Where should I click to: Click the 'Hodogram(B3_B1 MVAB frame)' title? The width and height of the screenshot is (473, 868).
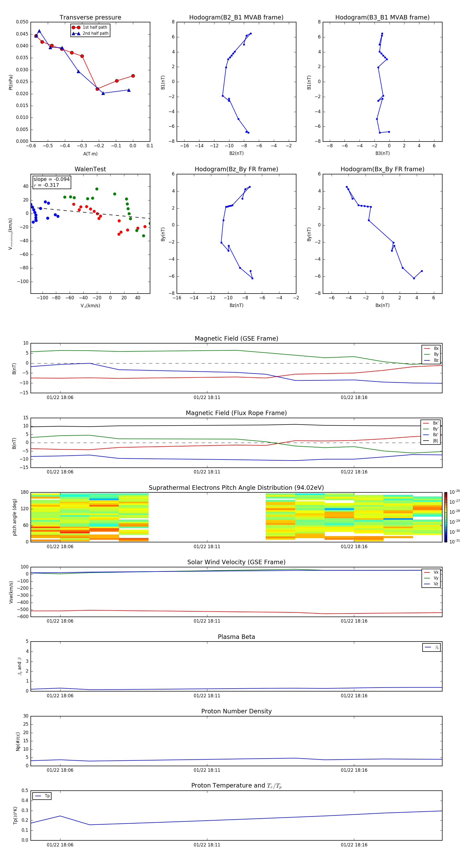(x=382, y=18)
